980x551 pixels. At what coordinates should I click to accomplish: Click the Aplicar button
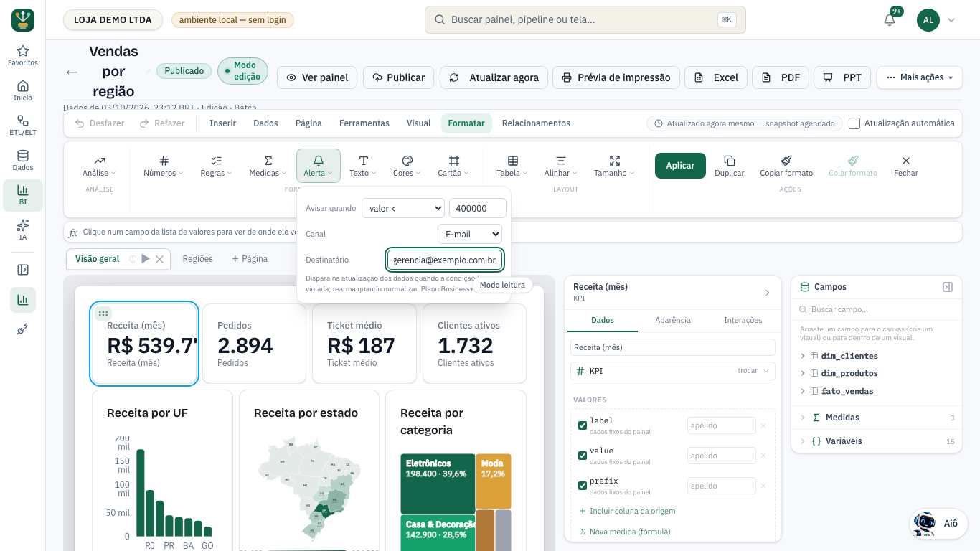tap(680, 166)
